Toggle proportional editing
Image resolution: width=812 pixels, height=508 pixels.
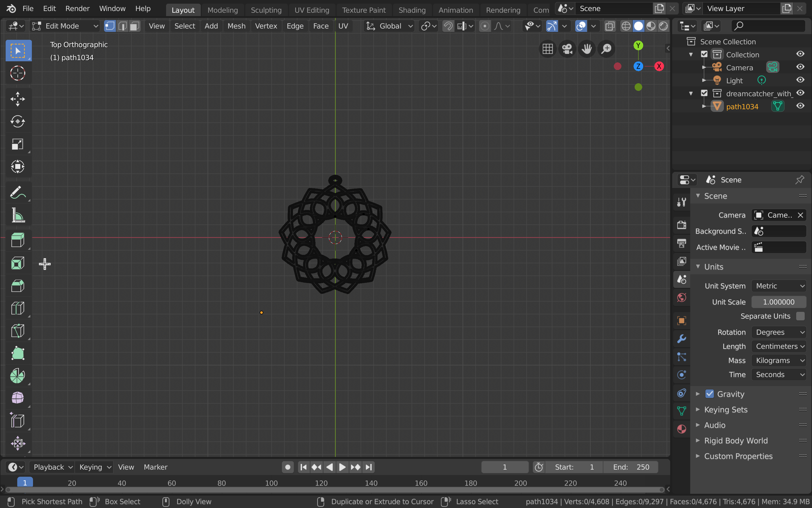[484, 26]
